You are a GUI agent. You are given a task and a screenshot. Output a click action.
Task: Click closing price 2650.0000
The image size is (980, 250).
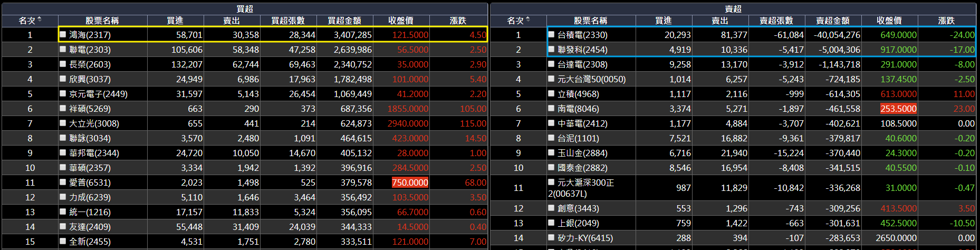897,238
